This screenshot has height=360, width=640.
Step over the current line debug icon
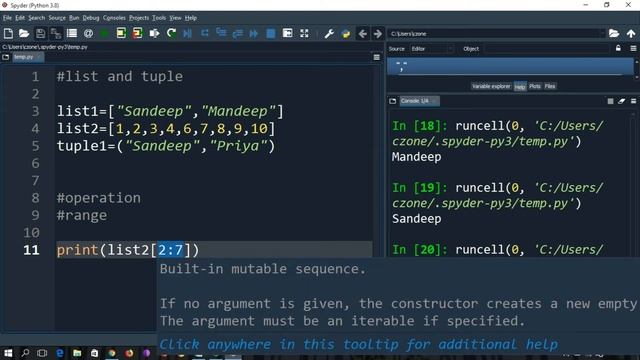204,33
